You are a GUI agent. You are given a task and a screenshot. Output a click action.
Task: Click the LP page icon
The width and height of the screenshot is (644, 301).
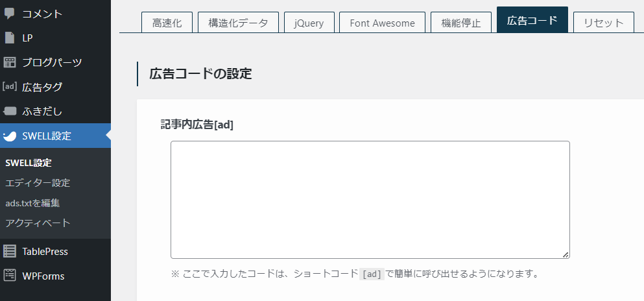(x=10, y=38)
